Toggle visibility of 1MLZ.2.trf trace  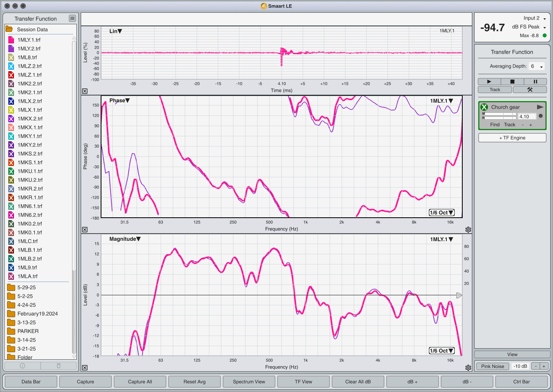(11, 66)
